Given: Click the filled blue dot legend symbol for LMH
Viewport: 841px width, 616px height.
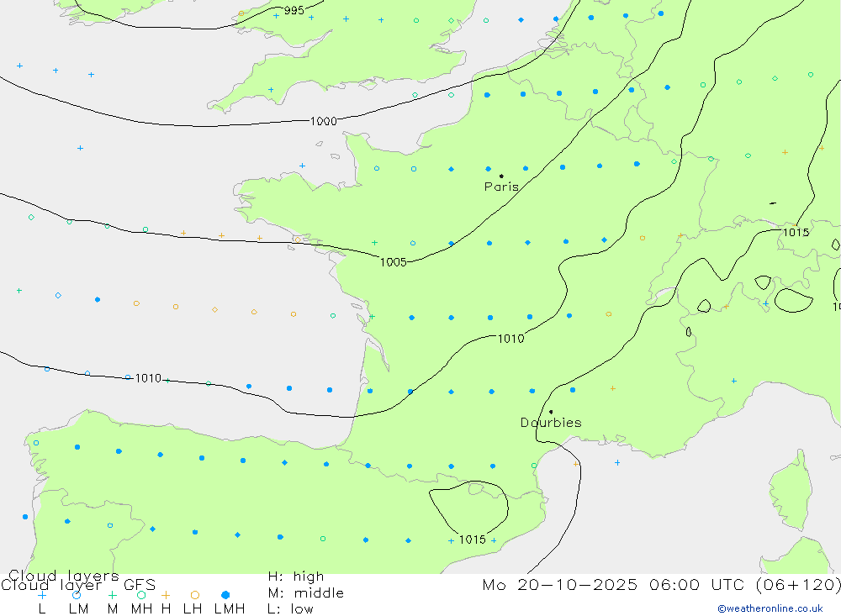Looking at the screenshot, I should click(225, 595).
